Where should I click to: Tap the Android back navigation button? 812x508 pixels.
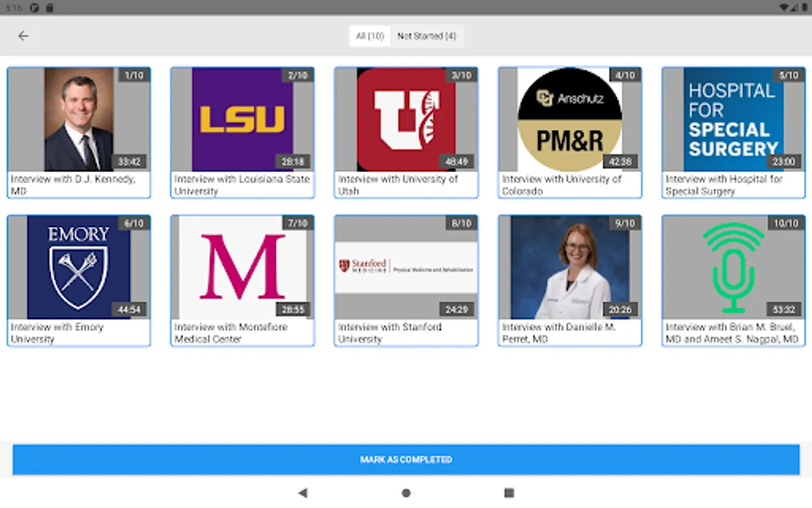pos(303,493)
